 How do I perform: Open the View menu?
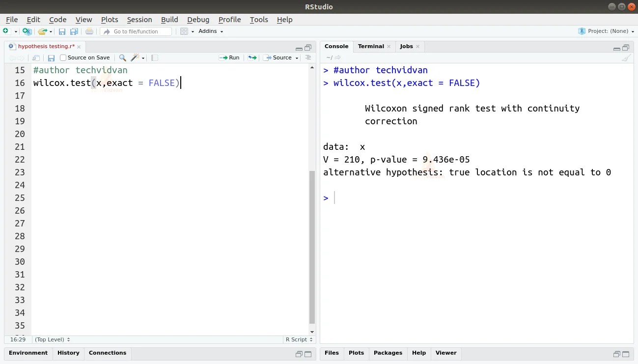83,19
